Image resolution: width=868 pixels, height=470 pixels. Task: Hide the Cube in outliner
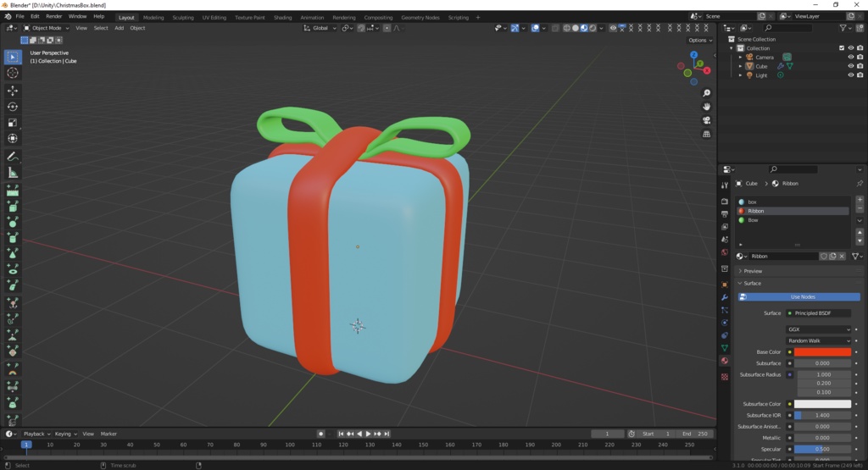point(851,66)
